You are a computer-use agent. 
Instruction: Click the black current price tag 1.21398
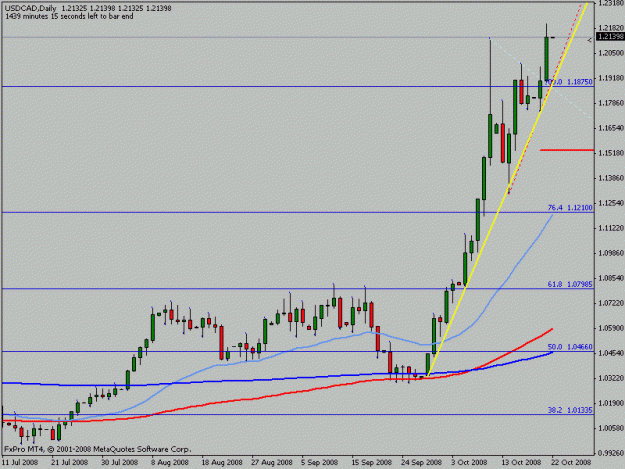610,37
